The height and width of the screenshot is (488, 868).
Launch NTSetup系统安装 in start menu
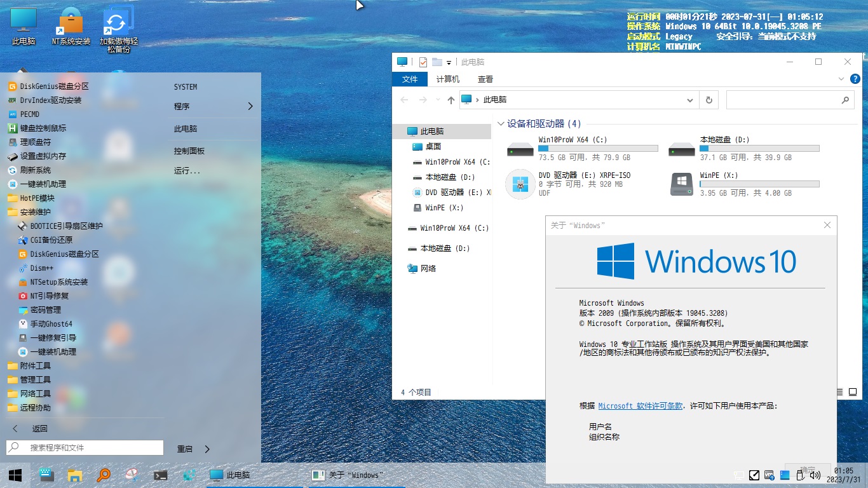[x=58, y=282]
